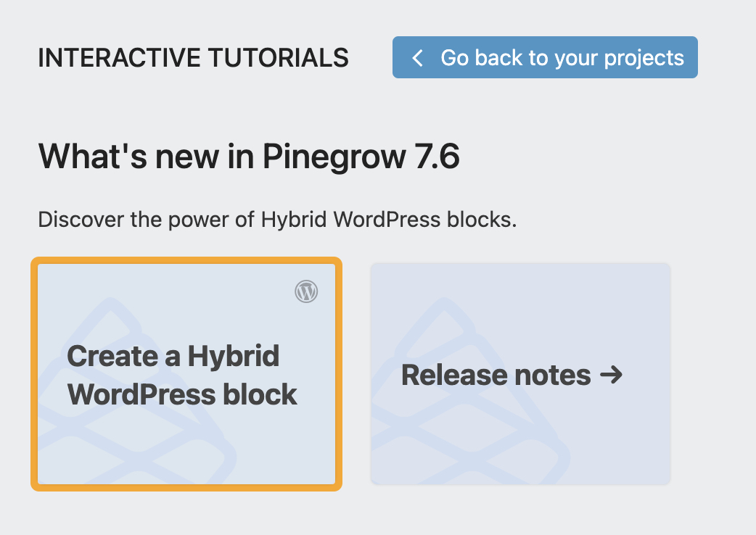Select the word 'Hybrid' in card title
The width and height of the screenshot is (756, 535).
(x=234, y=357)
